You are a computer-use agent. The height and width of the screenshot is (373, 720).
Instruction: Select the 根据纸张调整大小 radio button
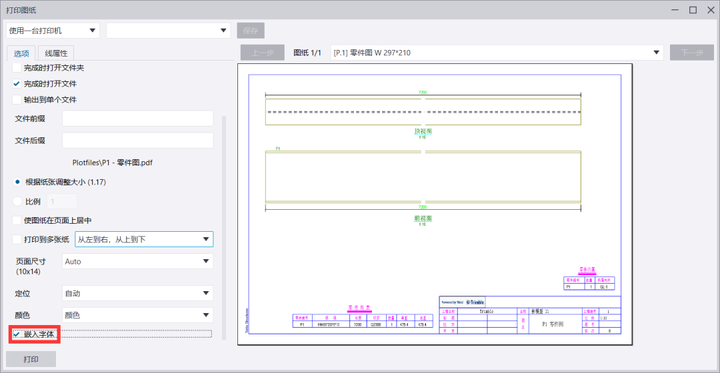pos(17,182)
